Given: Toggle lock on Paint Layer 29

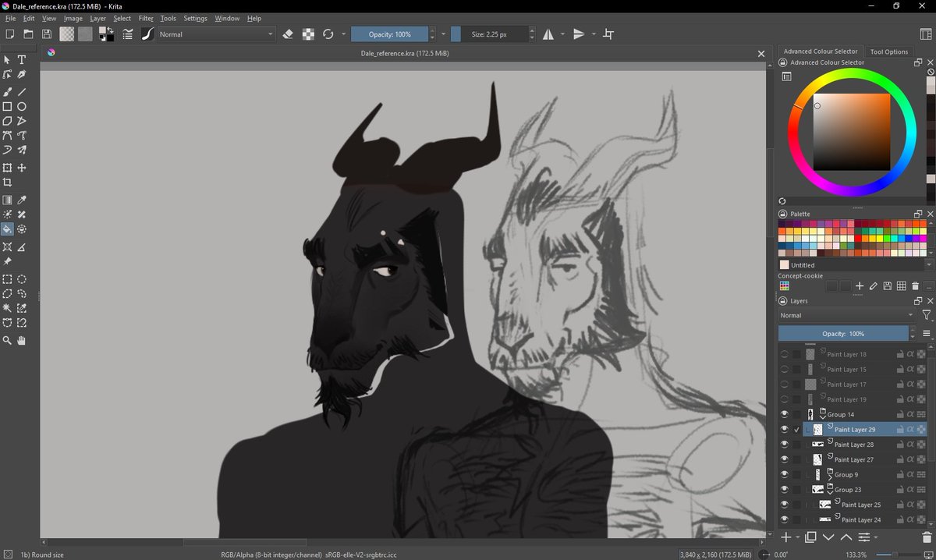Looking at the screenshot, I should pos(899,430).
